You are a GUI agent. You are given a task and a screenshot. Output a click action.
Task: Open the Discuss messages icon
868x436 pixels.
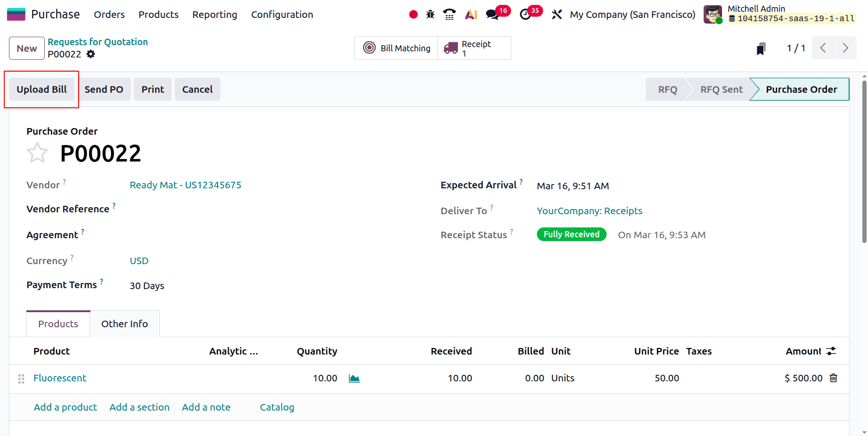[492, 14]
